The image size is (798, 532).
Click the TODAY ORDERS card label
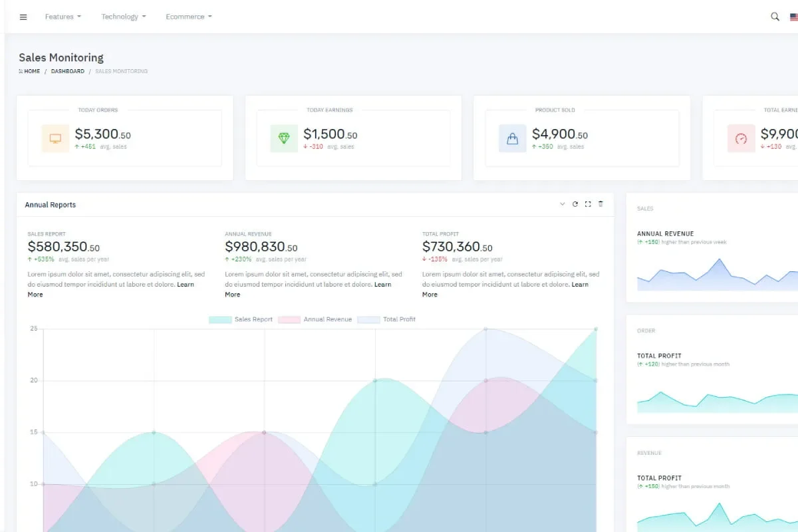click(98, 110)
